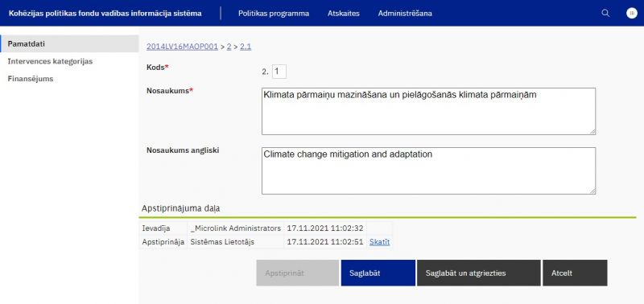Open the search icon in header
The image size is (644, 304).
(605, 13)
